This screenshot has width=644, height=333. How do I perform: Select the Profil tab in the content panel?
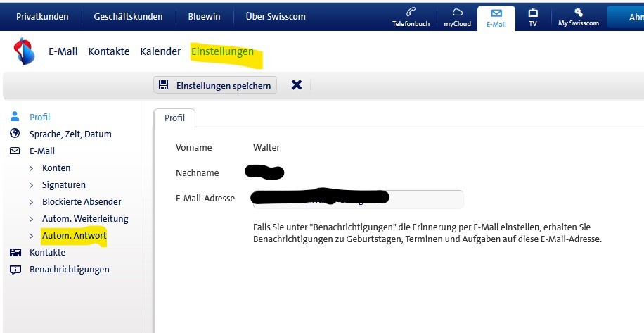coord(174,118)
